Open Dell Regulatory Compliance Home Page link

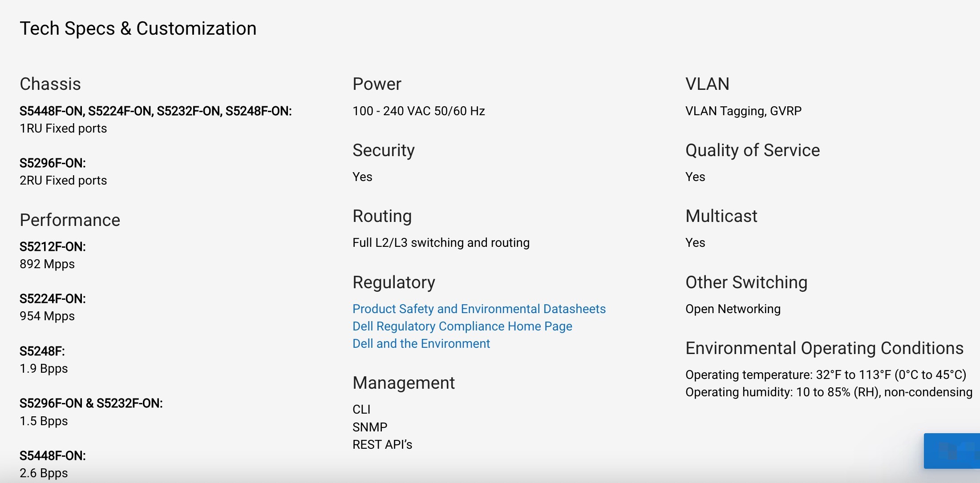coord(462,326)
